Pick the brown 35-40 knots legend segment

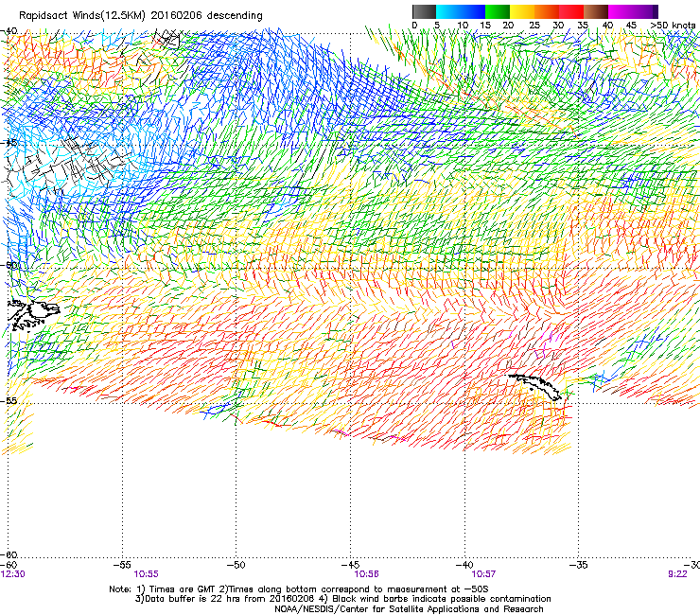pos(596,11)
